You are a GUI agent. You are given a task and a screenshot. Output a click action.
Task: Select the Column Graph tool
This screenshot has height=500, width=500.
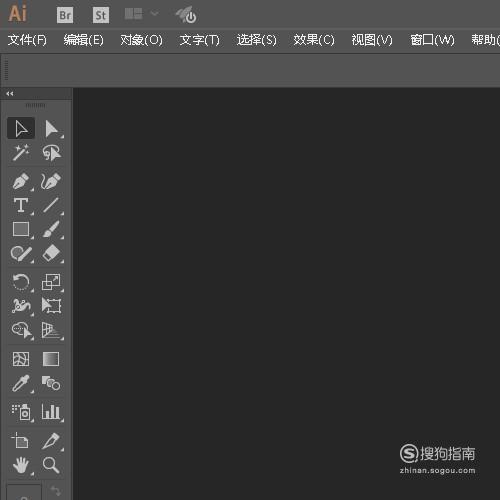click(51, 412)
